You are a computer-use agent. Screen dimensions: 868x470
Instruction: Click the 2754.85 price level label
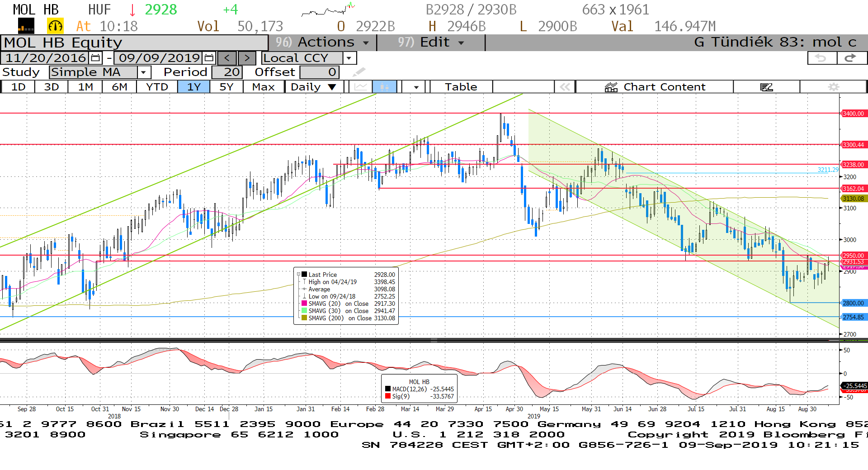(x=853, y=317)
